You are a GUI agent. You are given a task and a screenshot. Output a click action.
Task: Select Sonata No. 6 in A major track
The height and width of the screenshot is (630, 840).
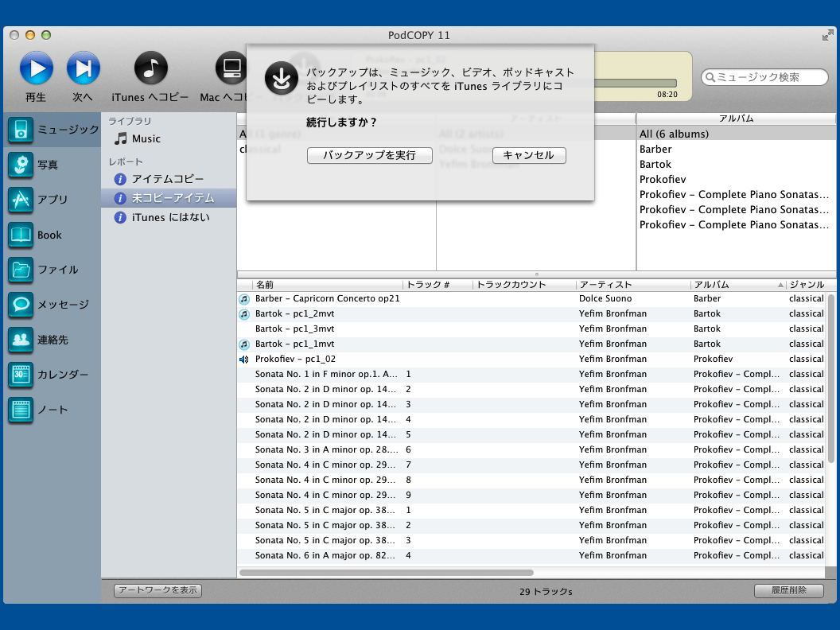tap(532, 555)
